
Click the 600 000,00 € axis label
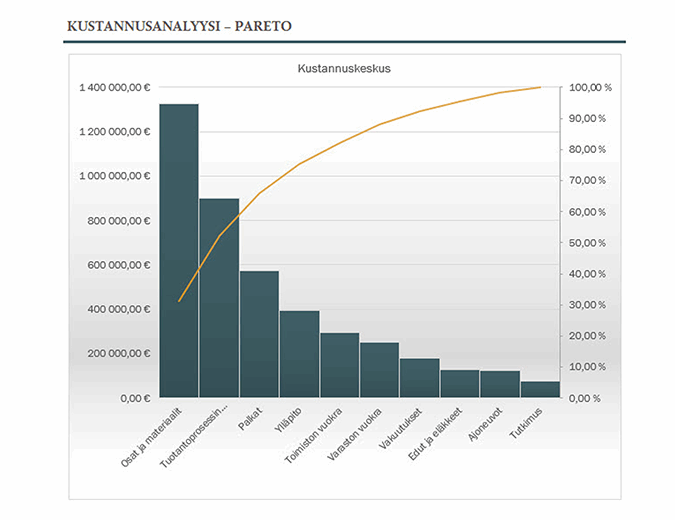pyautogui.click(x=117, y=265)
